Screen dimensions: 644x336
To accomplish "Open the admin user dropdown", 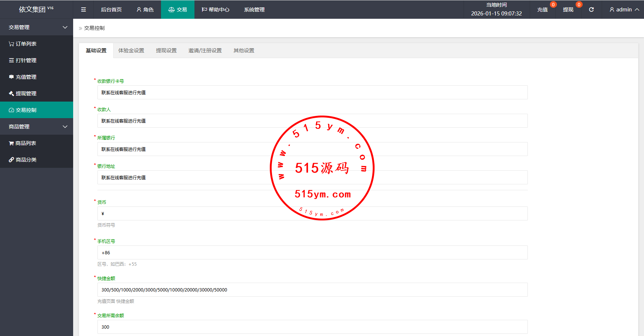I will click(624, 10).
